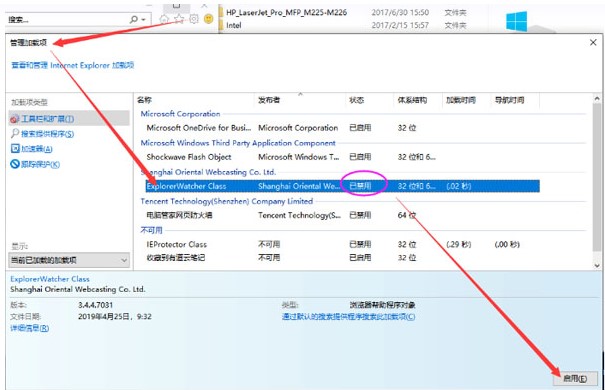
Task: Open the Intel folder in background window
Action: click(234, 25)
